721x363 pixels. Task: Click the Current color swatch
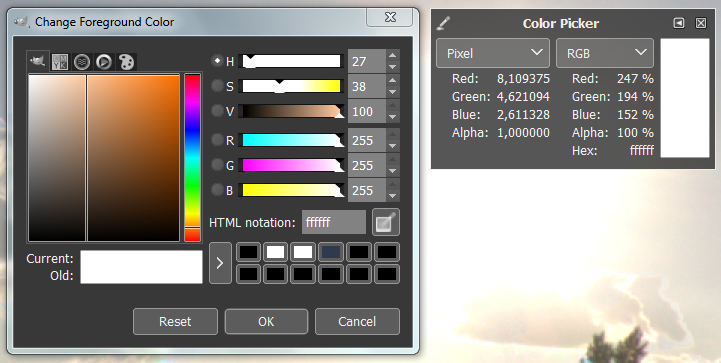click(x=141, y=259)
